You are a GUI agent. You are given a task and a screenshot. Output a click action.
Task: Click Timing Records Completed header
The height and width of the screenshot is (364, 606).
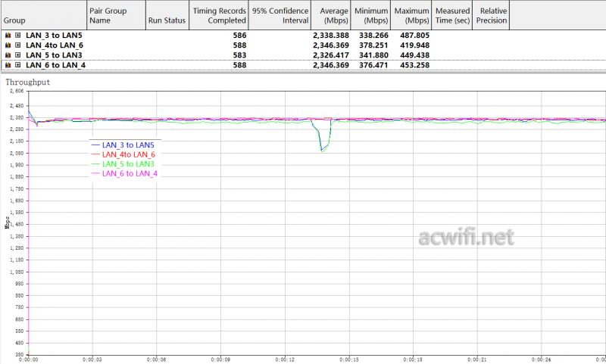click(x=219, y=15)
